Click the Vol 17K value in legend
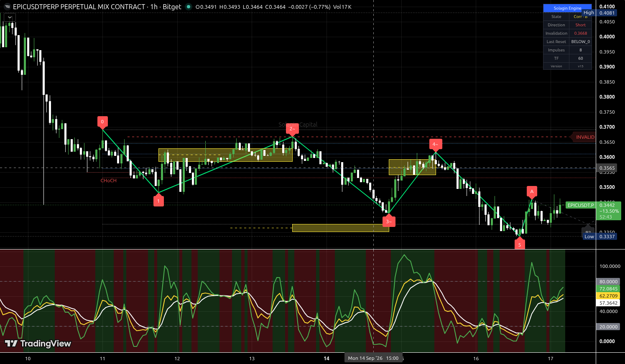 (x=342, y=7)
